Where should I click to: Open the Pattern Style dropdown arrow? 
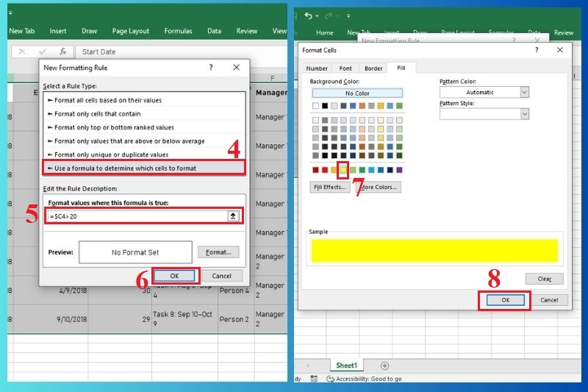click(x=524, y=114)
